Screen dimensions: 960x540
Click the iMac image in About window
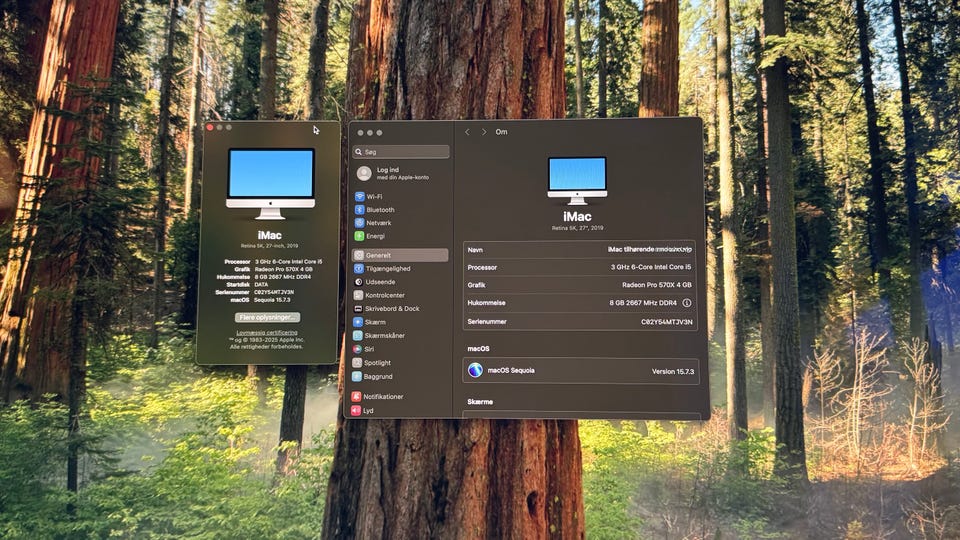[x=270, y=184]
